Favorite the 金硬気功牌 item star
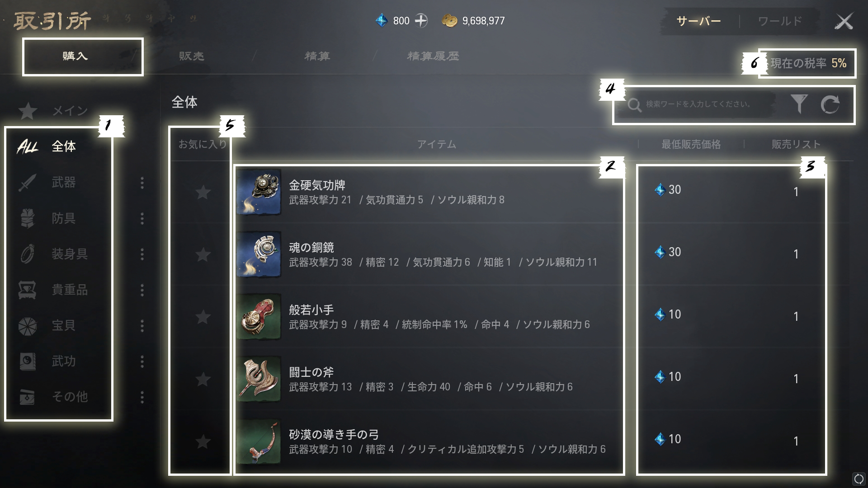Screen dimensions: 868x488 pos(203,192)
